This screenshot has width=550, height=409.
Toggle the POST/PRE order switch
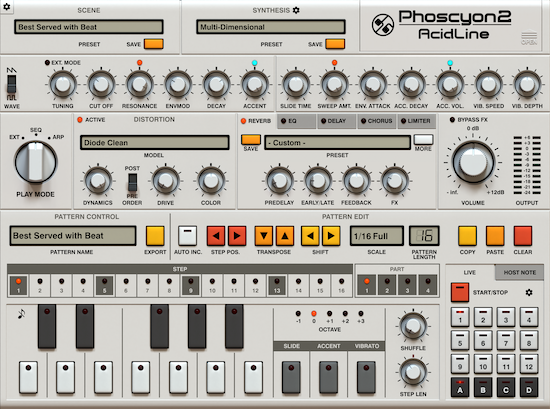132,183
